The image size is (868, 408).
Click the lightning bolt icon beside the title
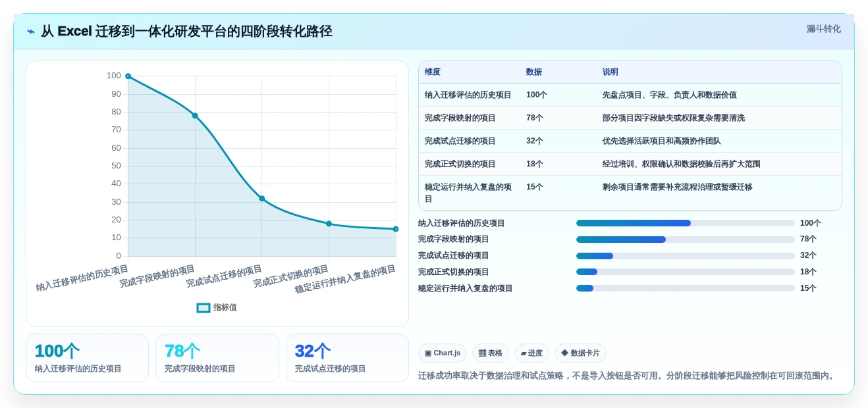pos(31,32)
